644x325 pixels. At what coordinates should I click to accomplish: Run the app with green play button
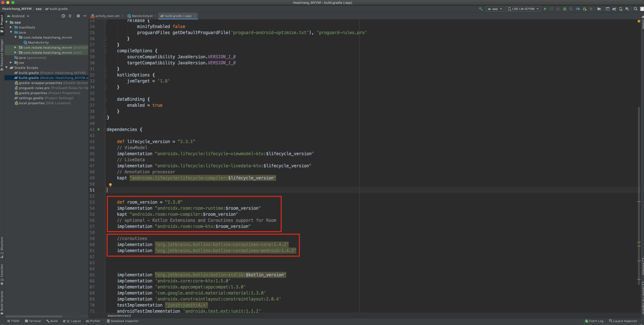tap(545, 9)
